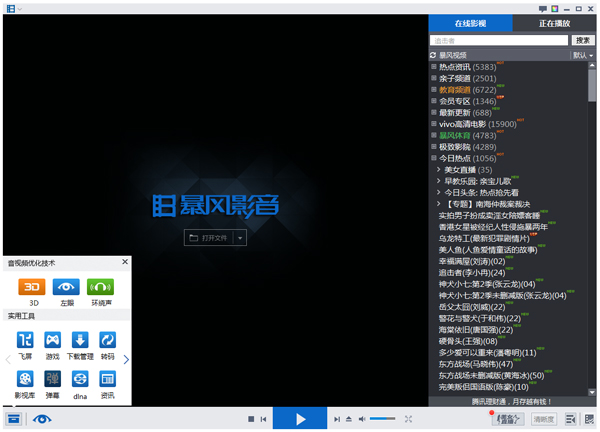600x432 pixels.
Task: Open 早教乐园: 亲宝儿歌 item
Action: coord(478,181)
